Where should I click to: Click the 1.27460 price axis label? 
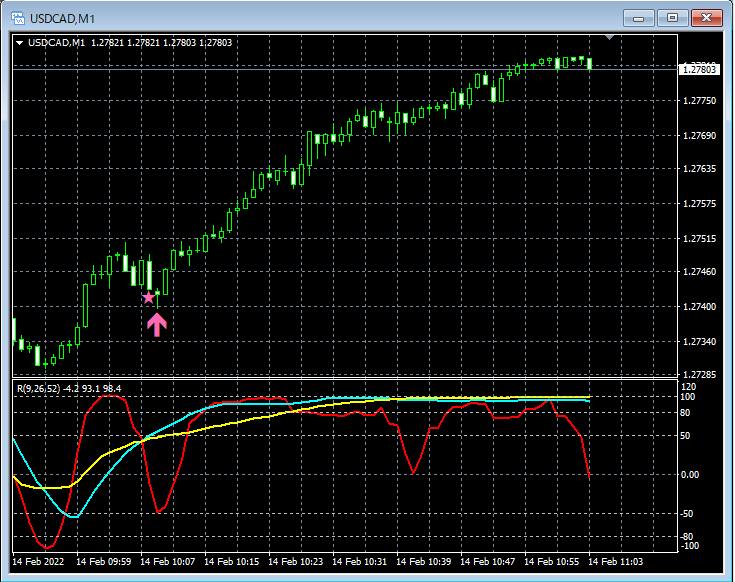(x=699, y=272)
